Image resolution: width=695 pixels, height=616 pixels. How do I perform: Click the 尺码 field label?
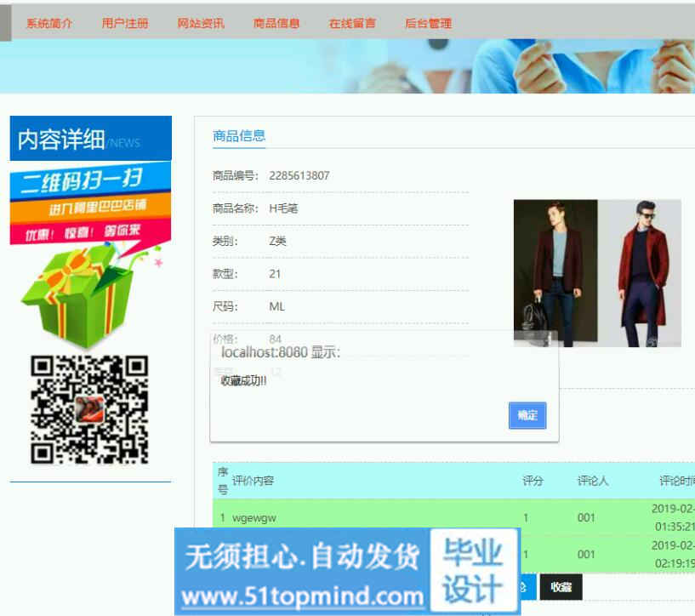(x=225, y=306)
